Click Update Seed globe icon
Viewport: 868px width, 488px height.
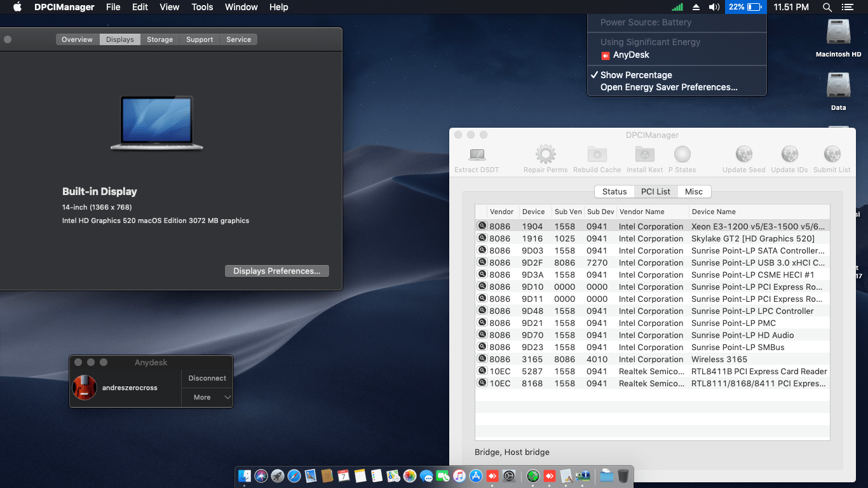(x=743, y=154)
